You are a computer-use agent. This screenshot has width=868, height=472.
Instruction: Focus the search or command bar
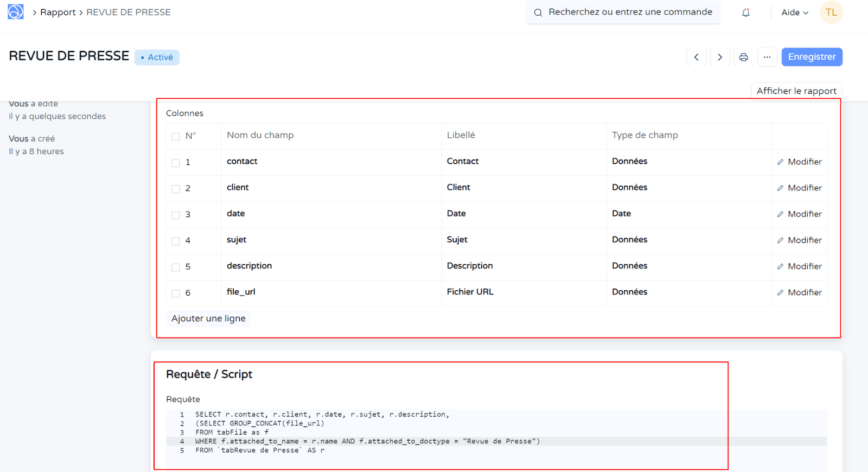tap(624, 12)
